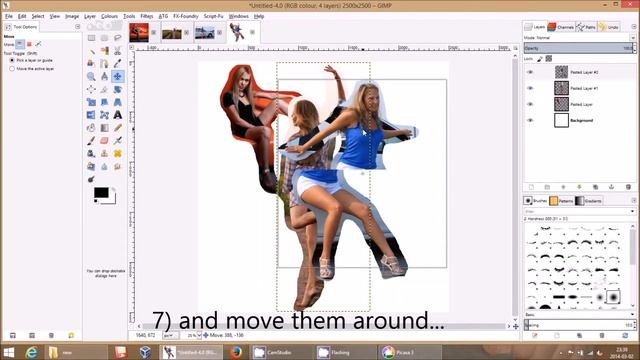Select the Fuzzy Select wand tool
640x360 pixels.
[x=91, y=51]
